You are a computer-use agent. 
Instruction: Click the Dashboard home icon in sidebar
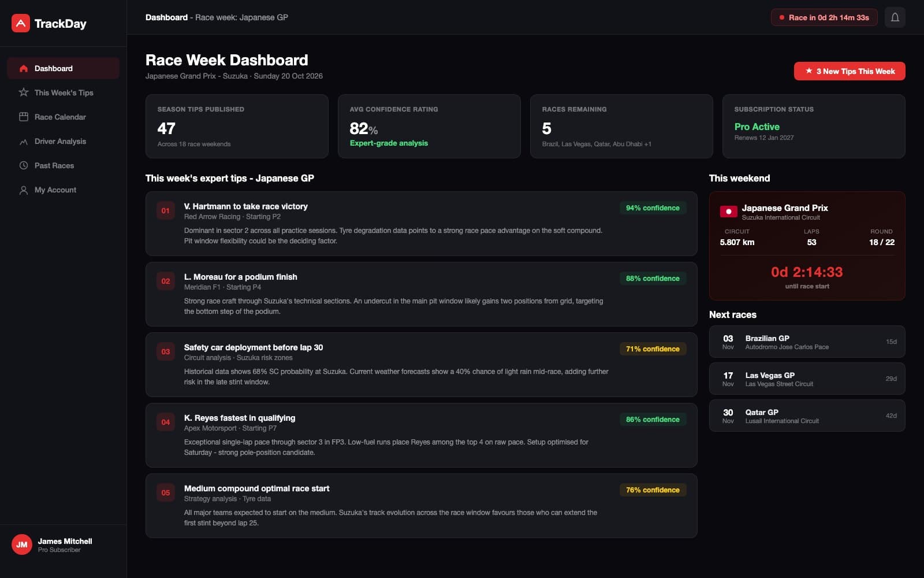(x=24, y=68)
